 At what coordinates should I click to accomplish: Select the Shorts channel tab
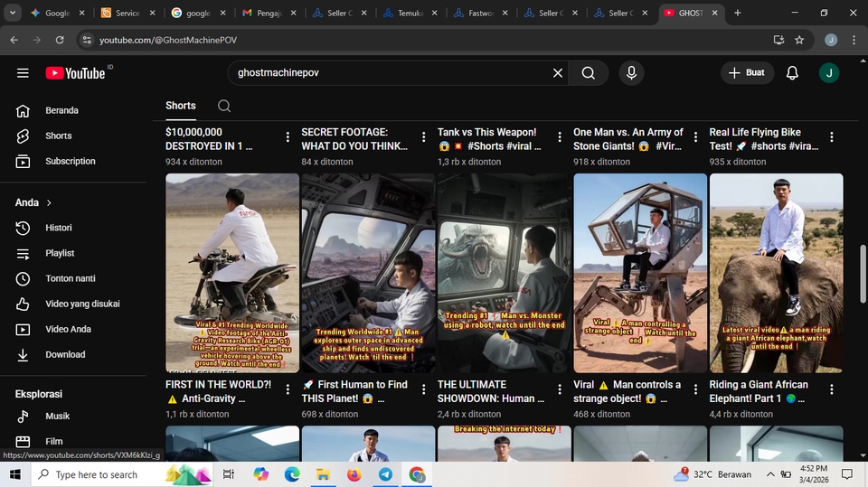tap(181, 106)
